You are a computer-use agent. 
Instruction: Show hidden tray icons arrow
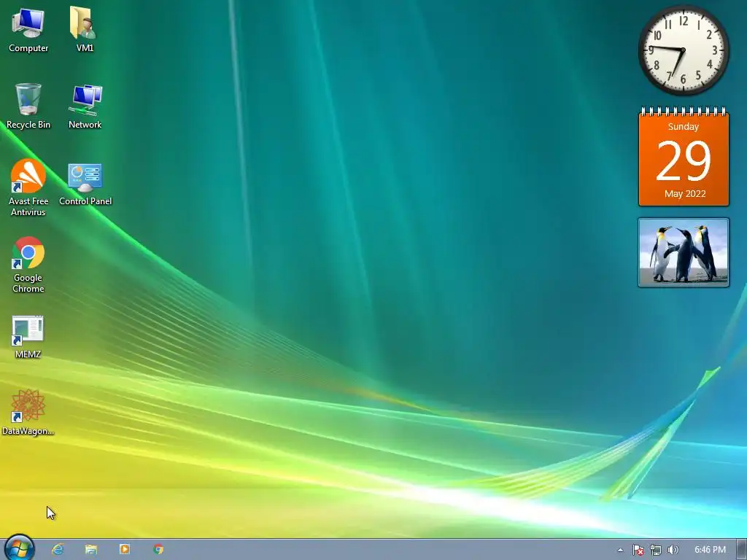(x=620, y=550)
